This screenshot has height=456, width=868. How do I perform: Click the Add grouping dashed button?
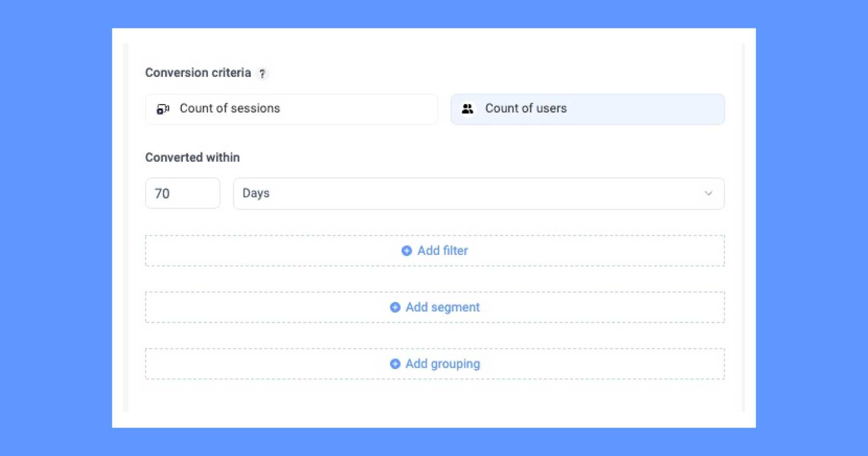point(434,364)
